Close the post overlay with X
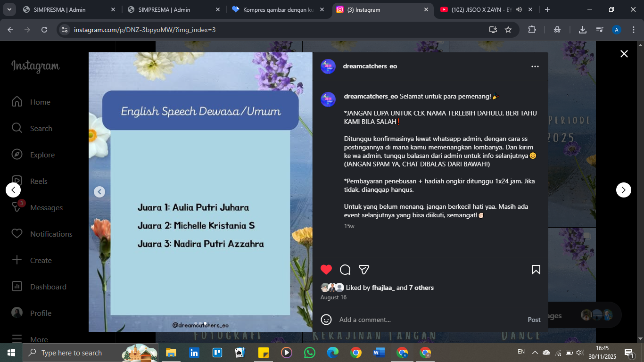This screenshot has width=644, height=362. (x=624, y=54)
